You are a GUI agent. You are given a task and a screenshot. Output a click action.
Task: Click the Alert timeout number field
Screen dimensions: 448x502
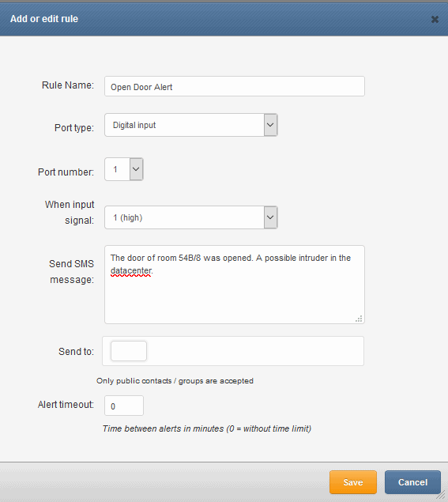click(x=124, y=406)
